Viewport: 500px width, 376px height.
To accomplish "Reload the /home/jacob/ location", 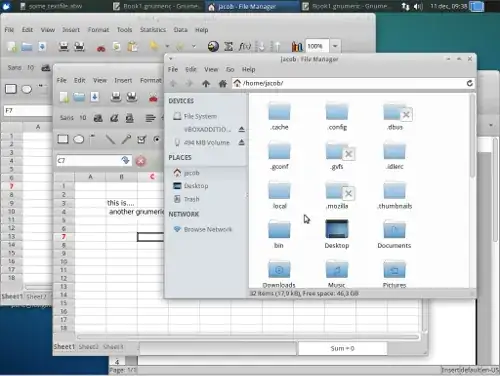I will pyautogui.click(x=470, y=83).
